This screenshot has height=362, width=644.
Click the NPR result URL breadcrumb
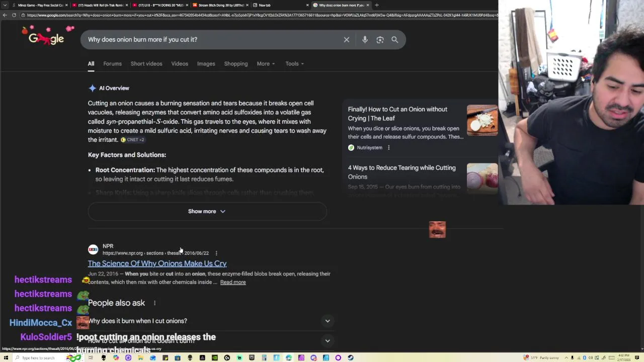point(155,253)
